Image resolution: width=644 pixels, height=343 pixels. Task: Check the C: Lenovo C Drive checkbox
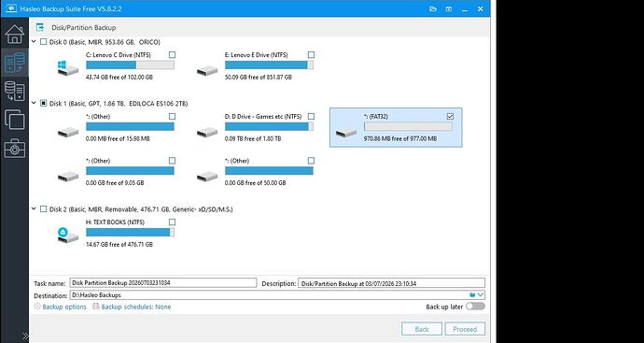tap(172, 55)
